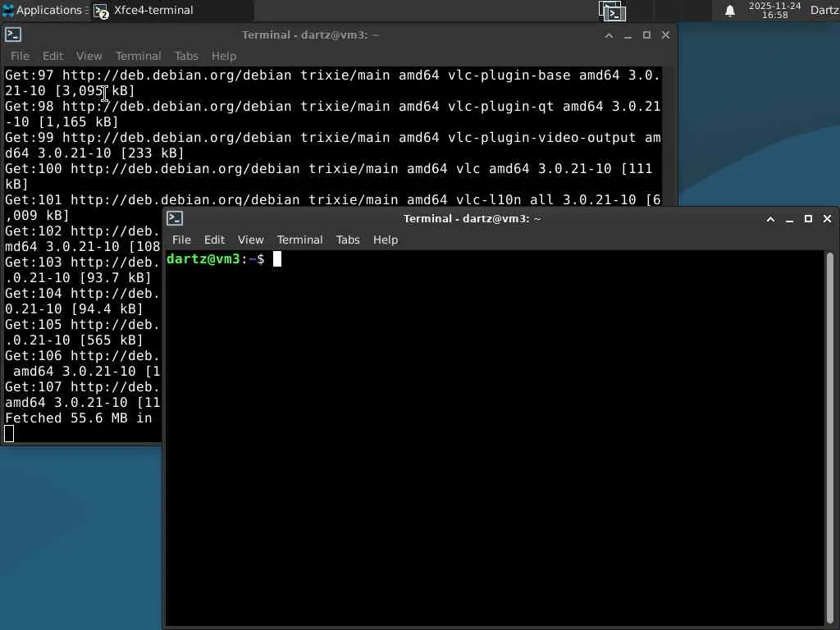840x630 pixels.
Task: Open the File menu in front terminal
Action: [181, 240]
